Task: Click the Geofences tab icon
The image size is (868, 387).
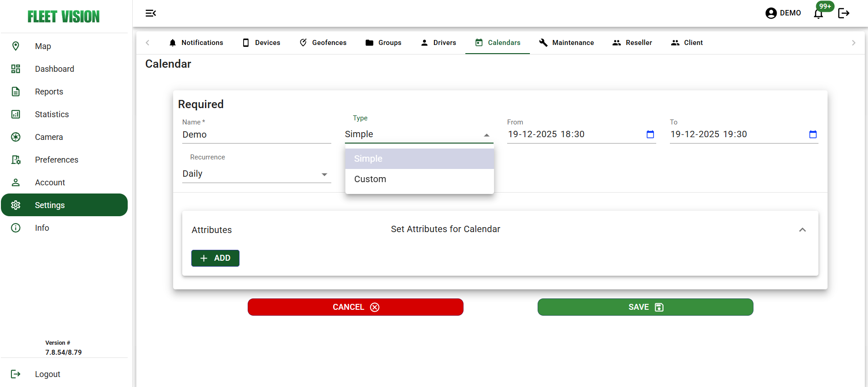Action: [x=303, y=43]
